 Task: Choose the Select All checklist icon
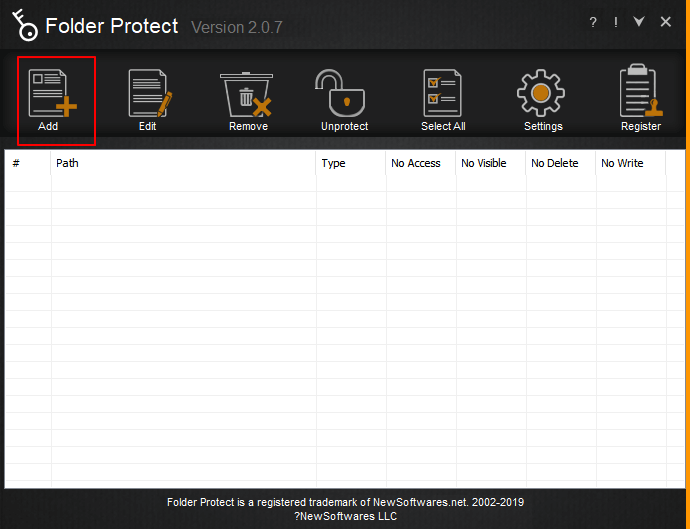pos(442,94)
